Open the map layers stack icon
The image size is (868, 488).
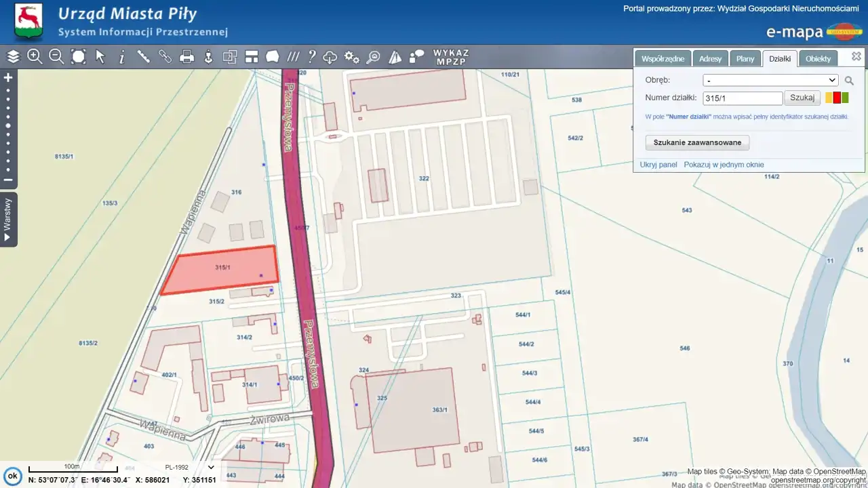pos(14,57)
